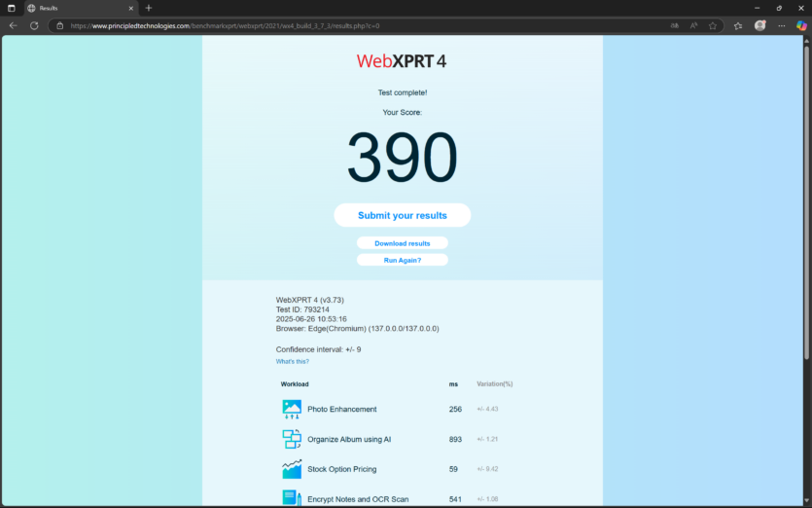Click the 390 score value
This screenshot has width=812, height=508.
tap(403, 157)
